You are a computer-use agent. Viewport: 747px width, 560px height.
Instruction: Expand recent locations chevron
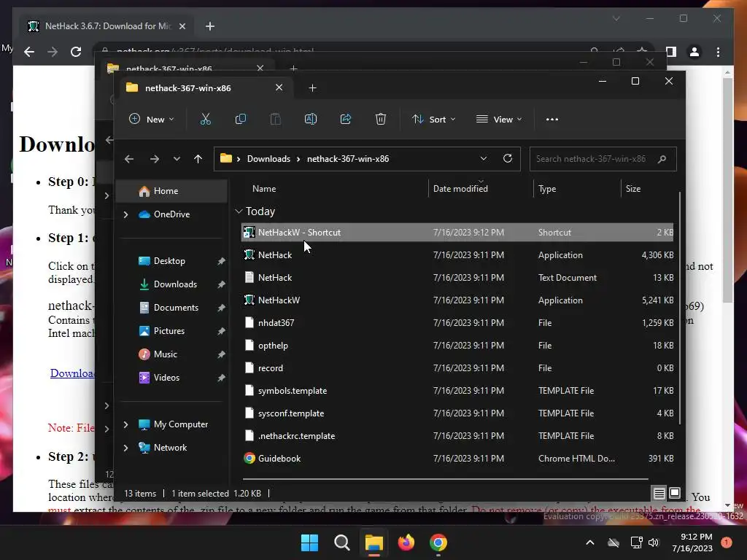click(x=177, y=159)
